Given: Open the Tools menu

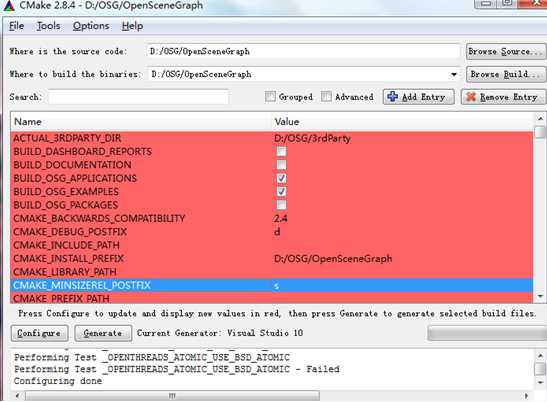Looking at the screenshot, I should point(48,26).
